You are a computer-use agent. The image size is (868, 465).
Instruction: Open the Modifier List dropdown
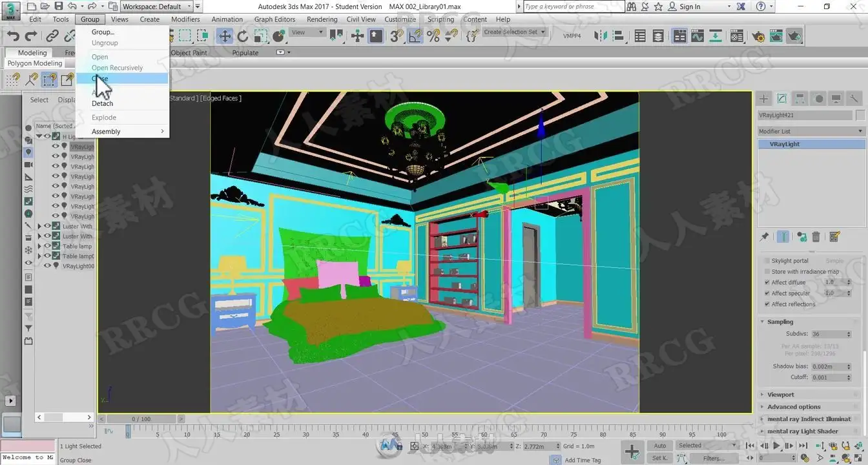811,131
